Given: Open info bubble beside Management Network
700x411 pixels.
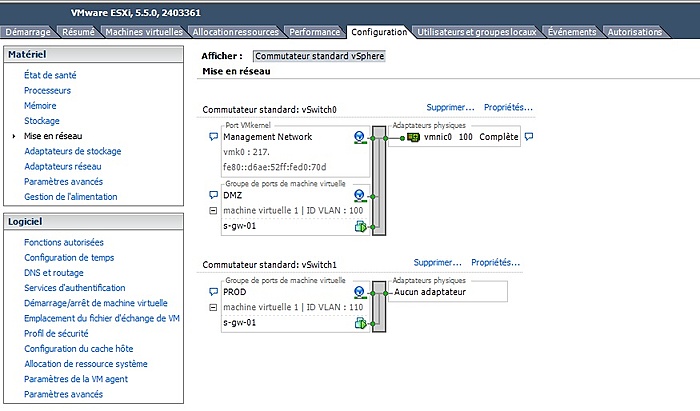Looking at the screenshot, I should (x=213, y=137).
